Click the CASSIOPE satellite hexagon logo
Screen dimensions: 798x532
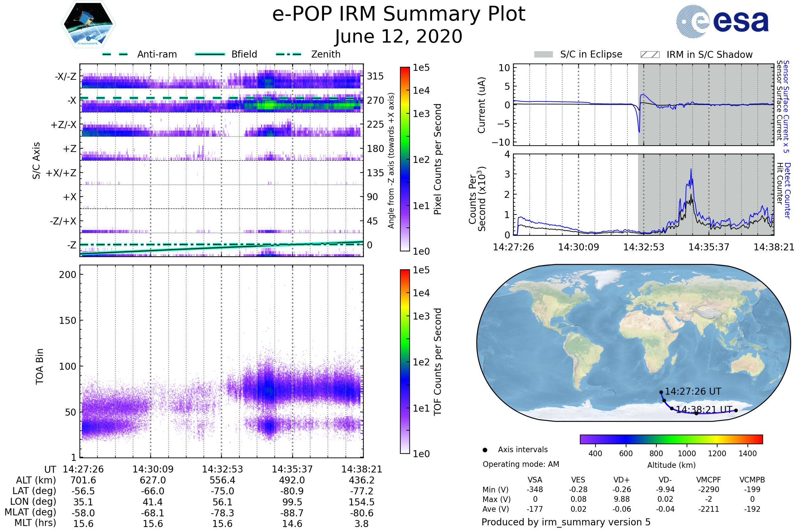coord(88,24)
